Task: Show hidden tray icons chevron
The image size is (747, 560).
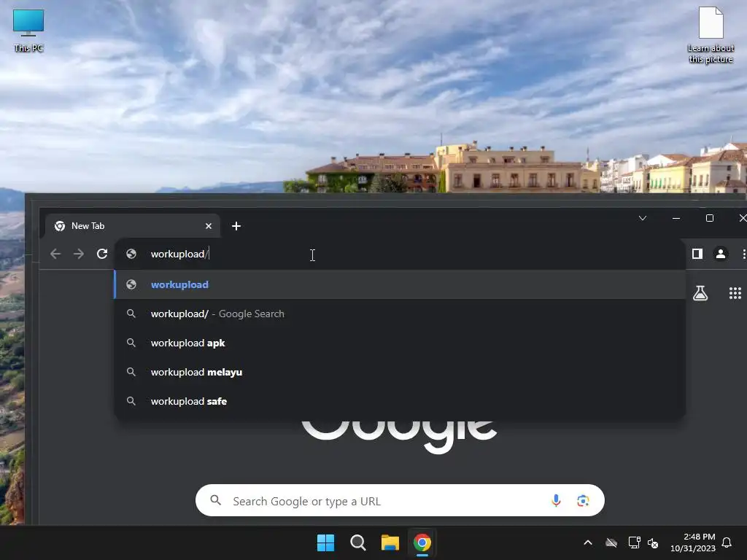Action: pos(588,542)
